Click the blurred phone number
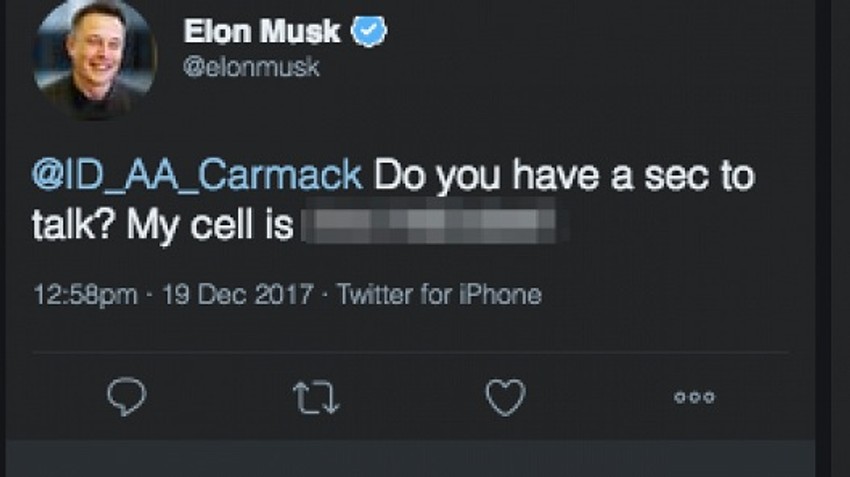The width and height of the screenshot is (850, 477). (x=432, y=222)
